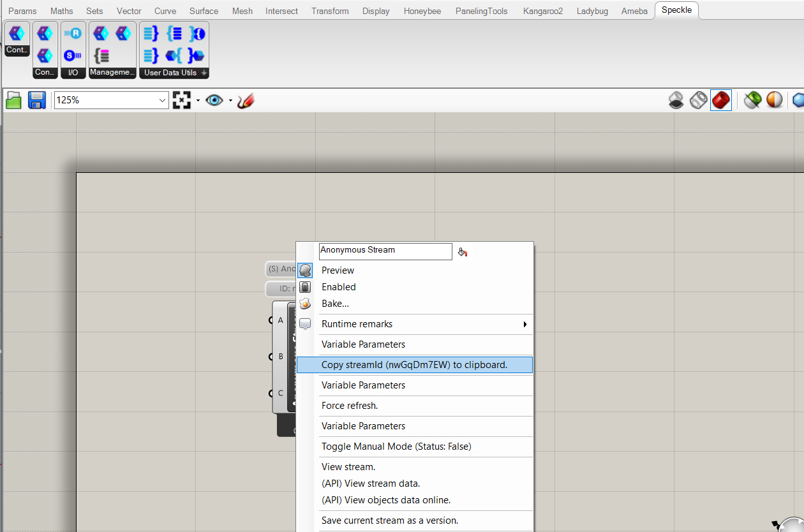Select the half-orange sphere selected-only preview icon
Image resolution: width=804 pixels, height=532 pixels.
click(x=774, y=100)
